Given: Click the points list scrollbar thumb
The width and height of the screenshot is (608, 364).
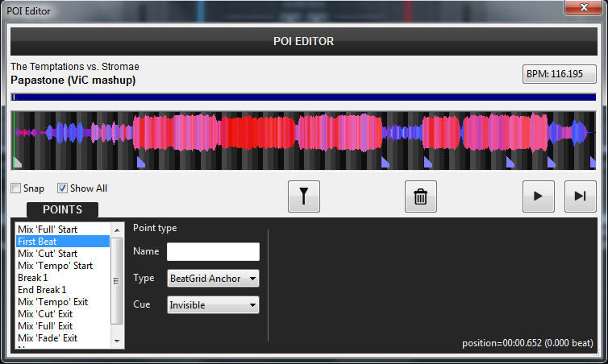Looking at the screenshot, I should click(x=117, y=281).
